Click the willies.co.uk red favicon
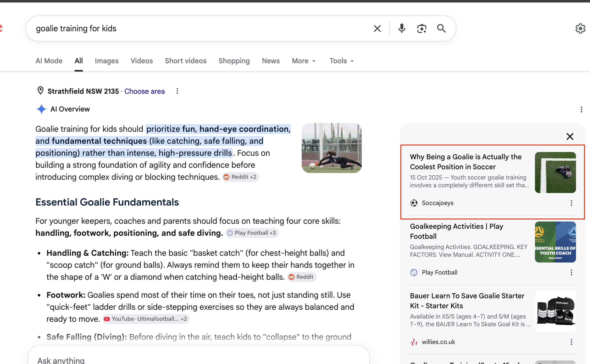This screenshot has height=364, width=590. (x=414, y=342)
